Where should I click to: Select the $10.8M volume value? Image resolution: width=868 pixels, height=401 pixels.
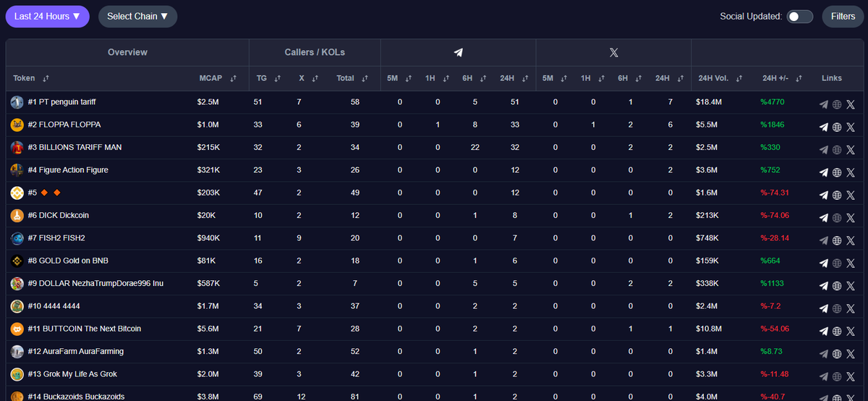(710, 329)
